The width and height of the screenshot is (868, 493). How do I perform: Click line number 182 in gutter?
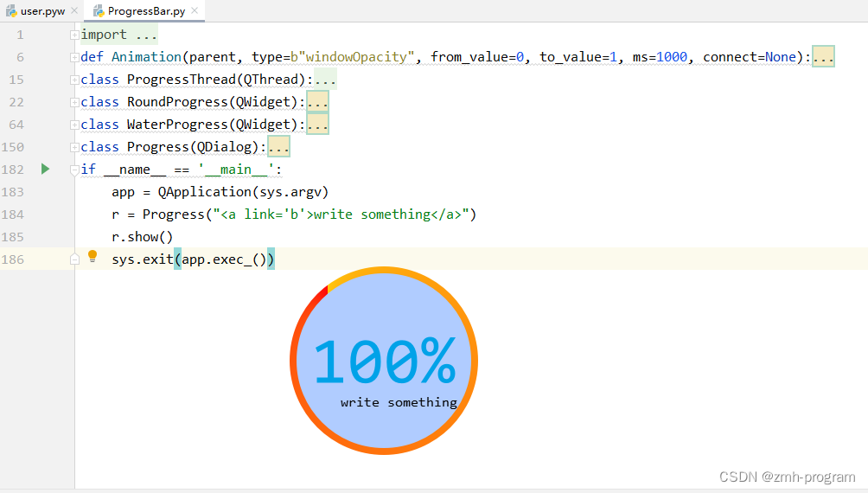point(13,170)
